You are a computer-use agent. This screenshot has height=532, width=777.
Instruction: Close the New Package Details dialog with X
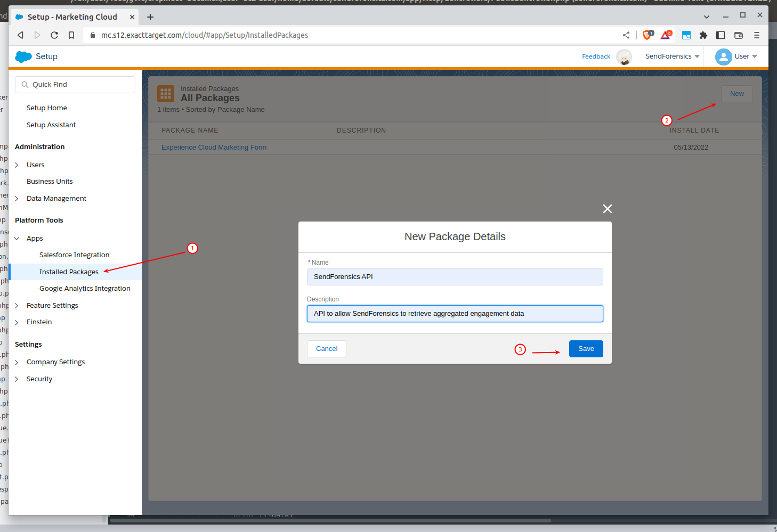click(607, 209)
